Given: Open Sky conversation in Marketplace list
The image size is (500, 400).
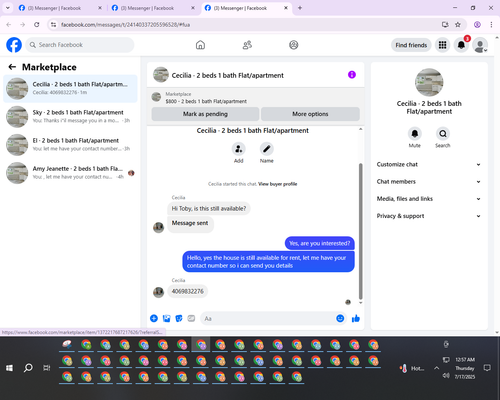Looking at the screenshot, I should click(x=70, y=117).
